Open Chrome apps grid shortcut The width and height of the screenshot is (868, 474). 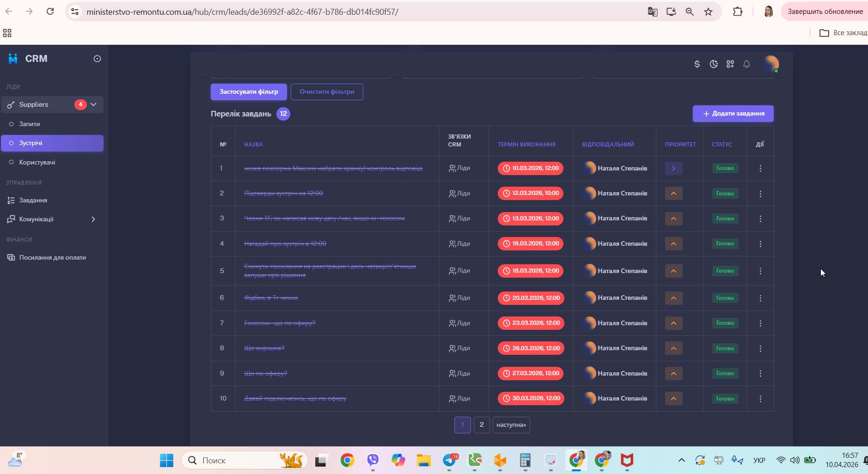7,33
